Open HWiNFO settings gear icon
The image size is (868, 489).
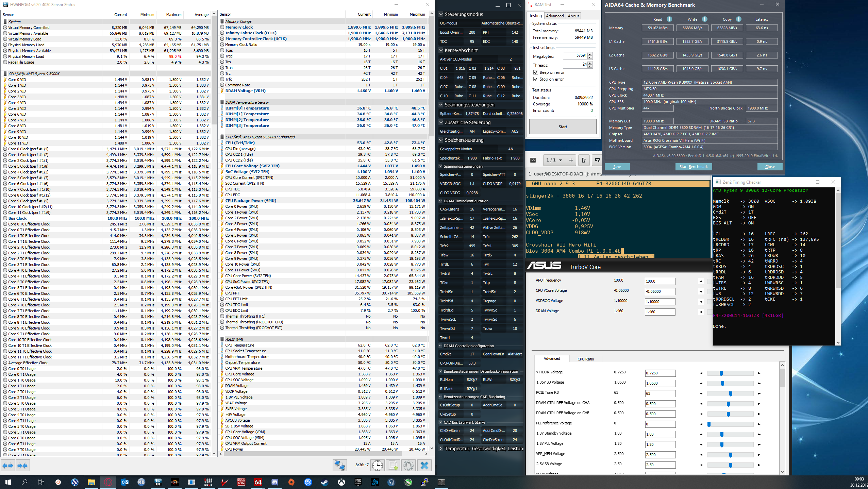click(x=408, y=465)
